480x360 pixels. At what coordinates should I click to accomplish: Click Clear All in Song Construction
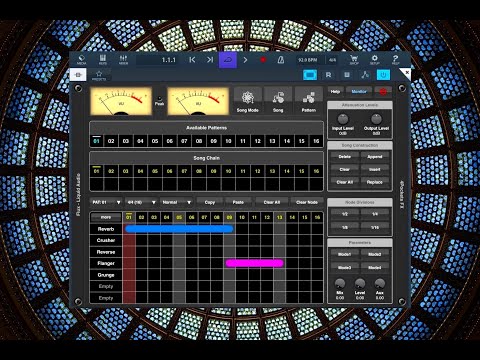(345, 182)
